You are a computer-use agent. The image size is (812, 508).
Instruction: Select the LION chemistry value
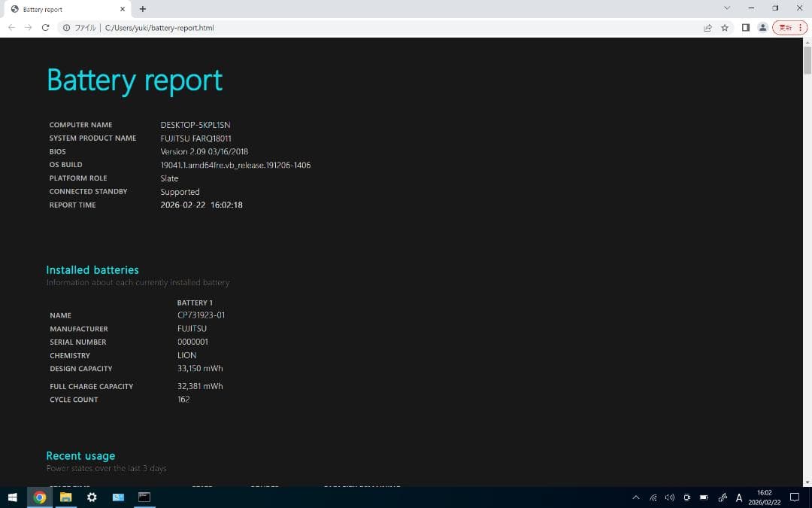point(186,355)
